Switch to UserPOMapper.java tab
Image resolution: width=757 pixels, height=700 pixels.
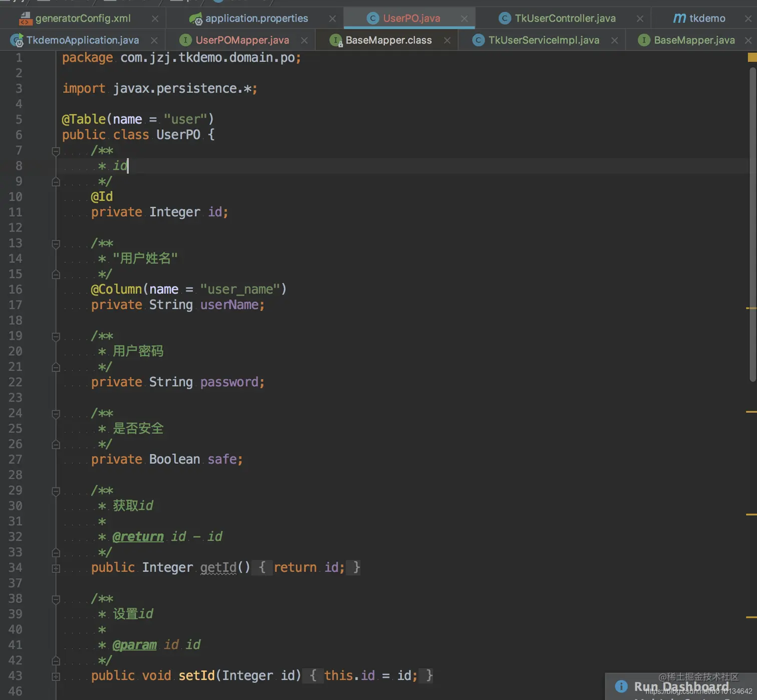242,40
